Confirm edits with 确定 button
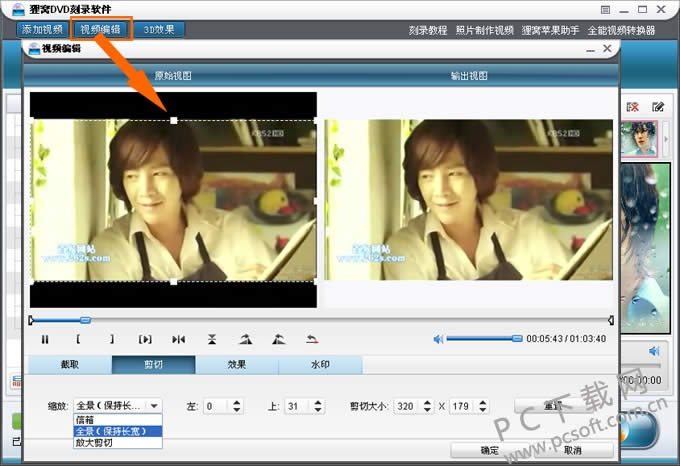Image resolution: width=680 pixels, height=466 pixels. tap(490, 450)
